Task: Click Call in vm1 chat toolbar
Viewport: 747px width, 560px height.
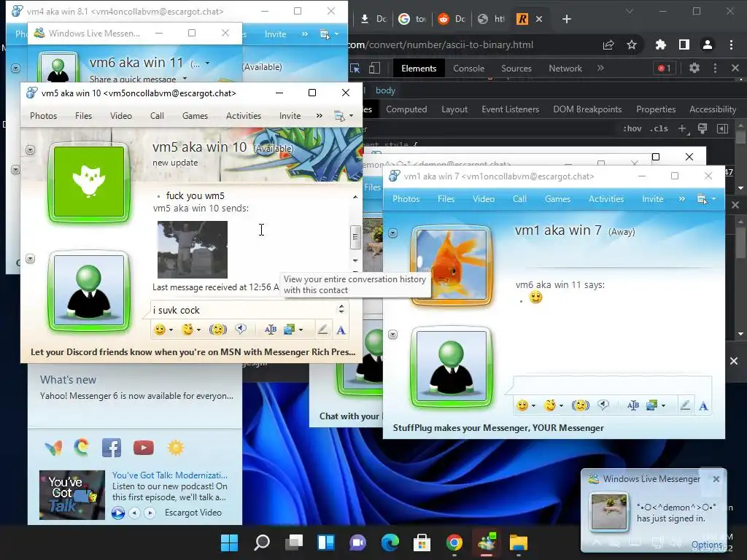Action: coord(519,199)
